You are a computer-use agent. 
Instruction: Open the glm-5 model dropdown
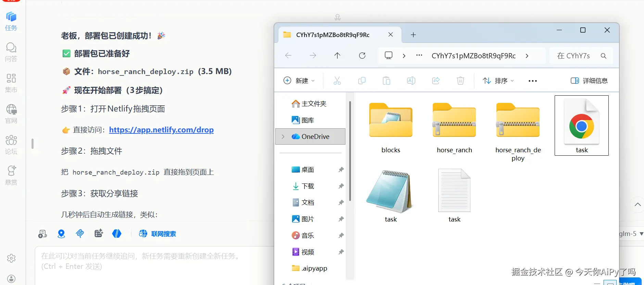(631, 234)
